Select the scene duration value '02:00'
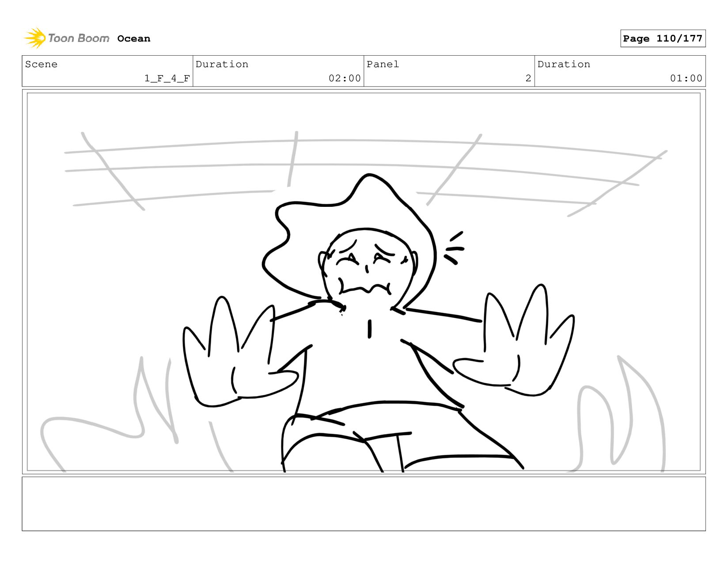 [x=345, y=78]
